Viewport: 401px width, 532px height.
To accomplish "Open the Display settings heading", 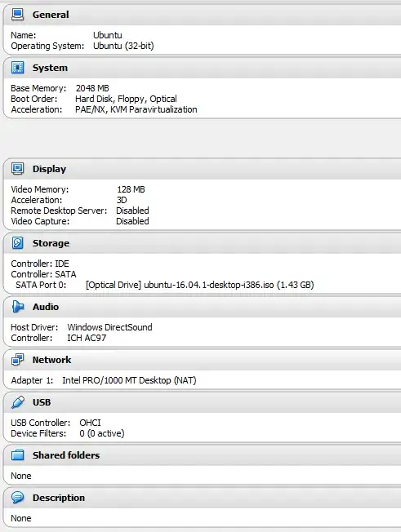I will point(49,169).
